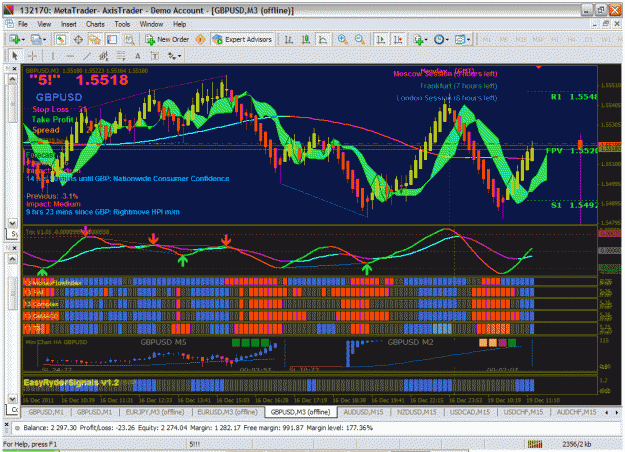Click upper side panel scroll-down arrow

click(12, 223)
